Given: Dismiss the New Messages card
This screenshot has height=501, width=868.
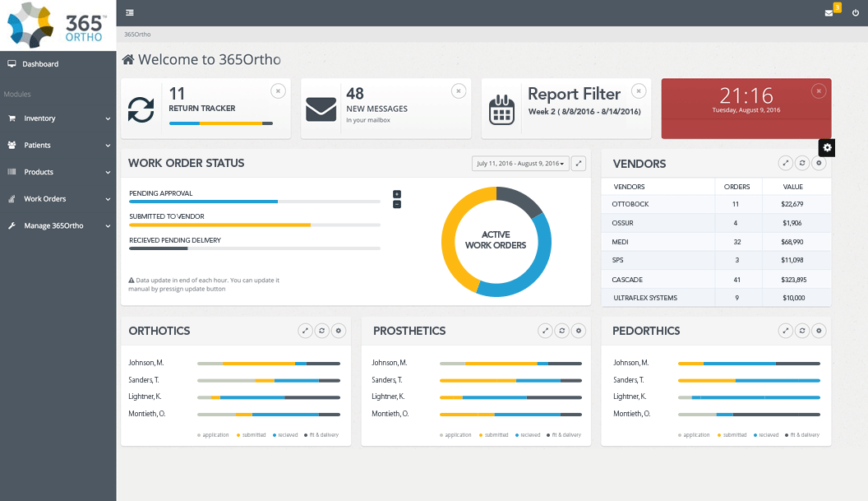Looking at the screenshot, I should point(459,90).
